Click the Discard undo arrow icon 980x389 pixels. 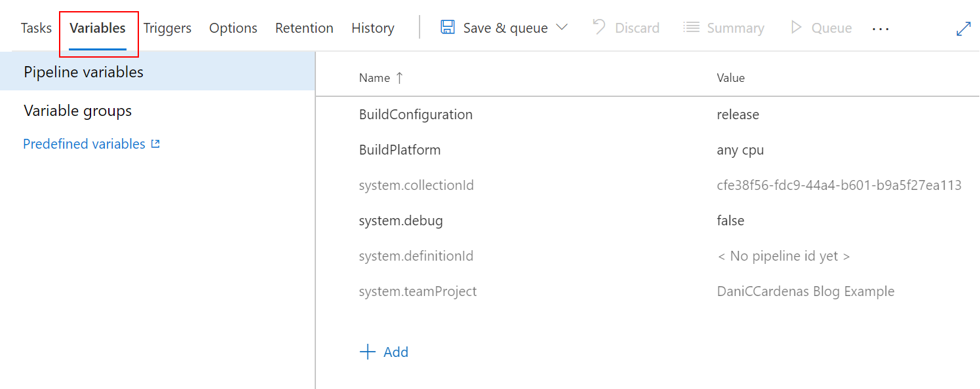(x=598, y=27)
